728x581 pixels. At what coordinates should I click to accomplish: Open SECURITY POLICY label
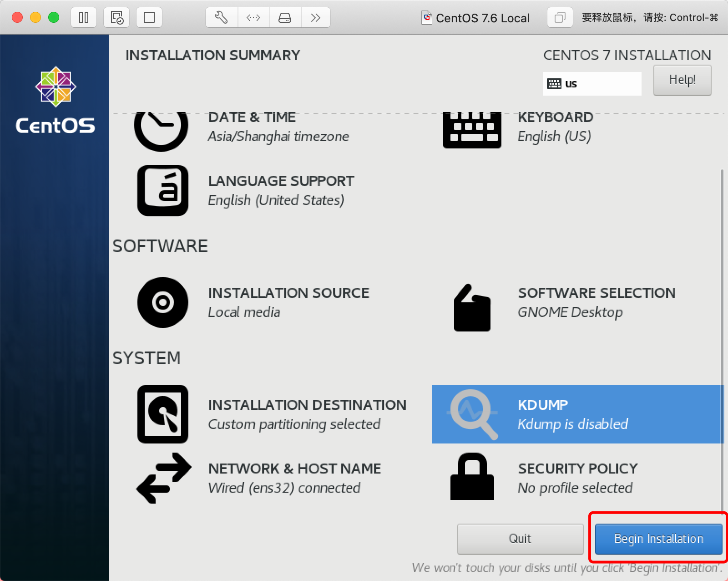point(578,469)
